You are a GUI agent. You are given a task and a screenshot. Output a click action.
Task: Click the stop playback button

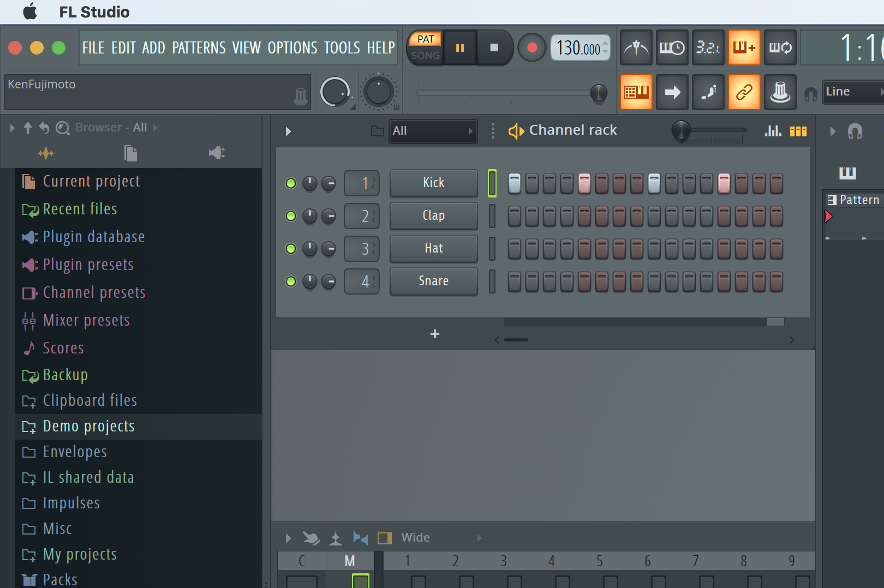pos(494,48)
